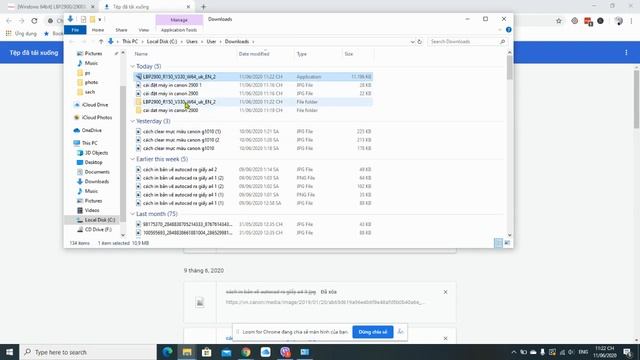The height and width of the screenshot is (360, 640).
Task: Select Local Disk (C:) in navigation pane
Action: [100, 220]
